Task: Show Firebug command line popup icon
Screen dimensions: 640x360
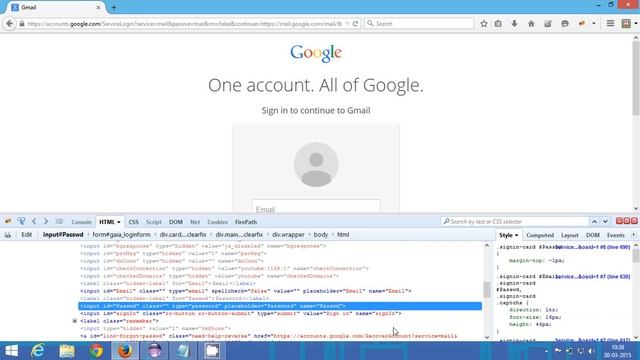Action: pos(59,221)
